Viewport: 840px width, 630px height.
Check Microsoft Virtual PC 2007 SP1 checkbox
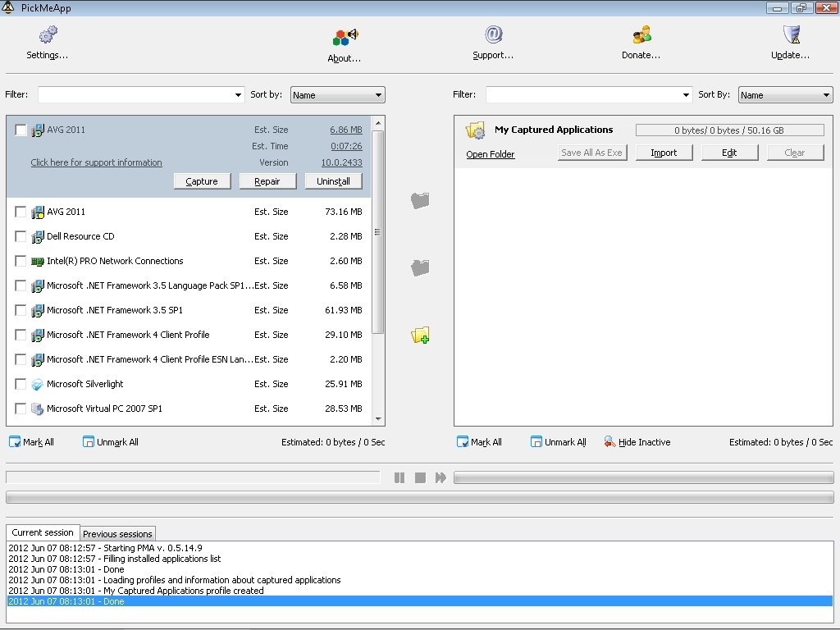tap(21, 409)
